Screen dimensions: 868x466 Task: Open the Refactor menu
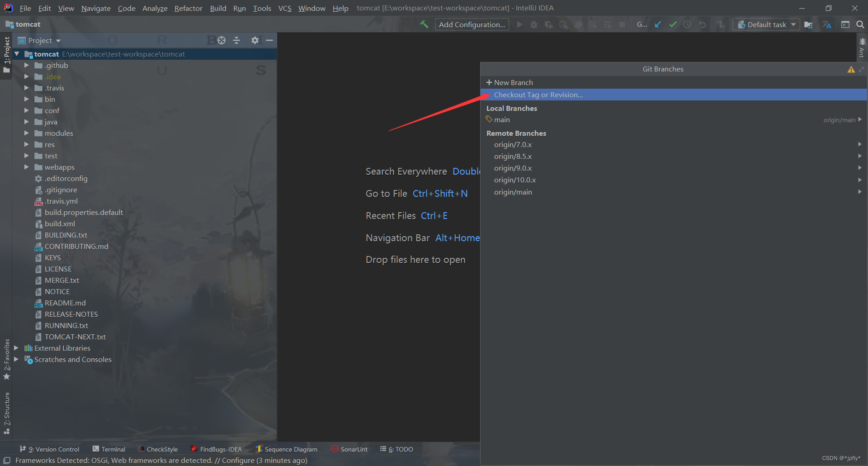tap(188, 8)
